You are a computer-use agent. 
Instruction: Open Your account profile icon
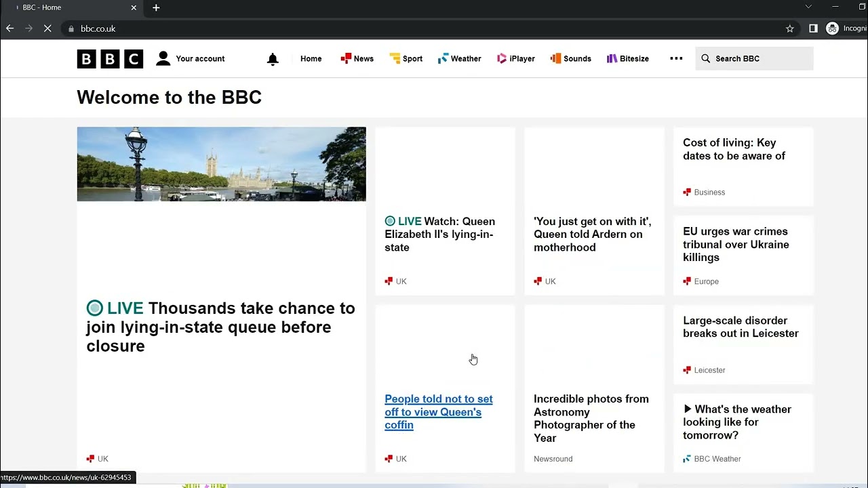point(163,59)
